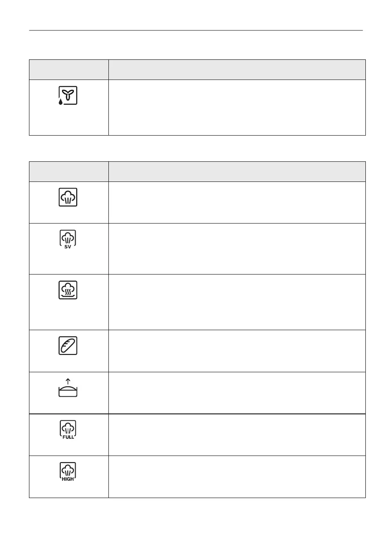Choose the bread loaf icon
The height and width of the screenshot is (557, 392).
coord(68,347)
